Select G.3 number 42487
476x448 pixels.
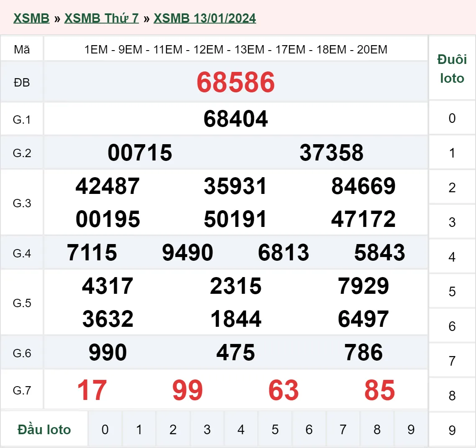coord(107,186)
